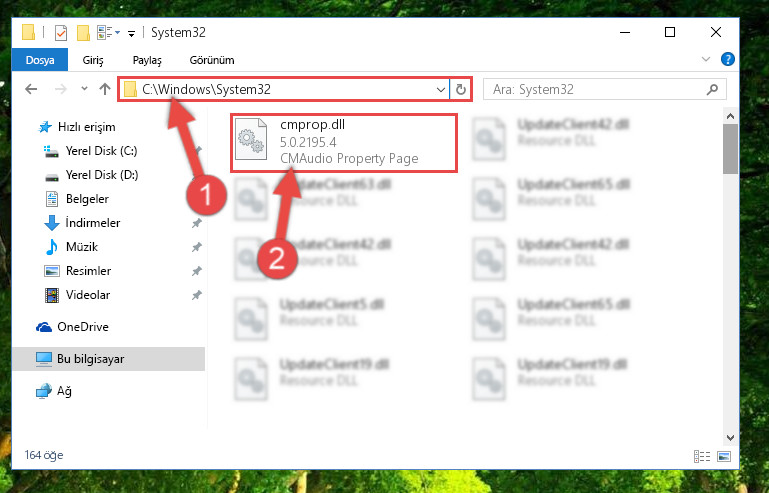Click the Back navigation arrow
This screenshot has height=493, width=769.
point(31,89)
